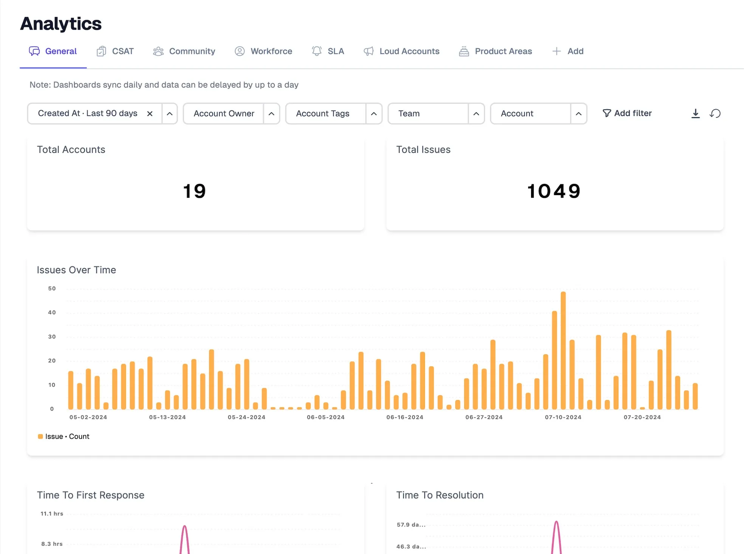The height and width of the screenshot is (554, 756).
Task: Click the Time To Resolution title
Action: click(x=440, y=495)
